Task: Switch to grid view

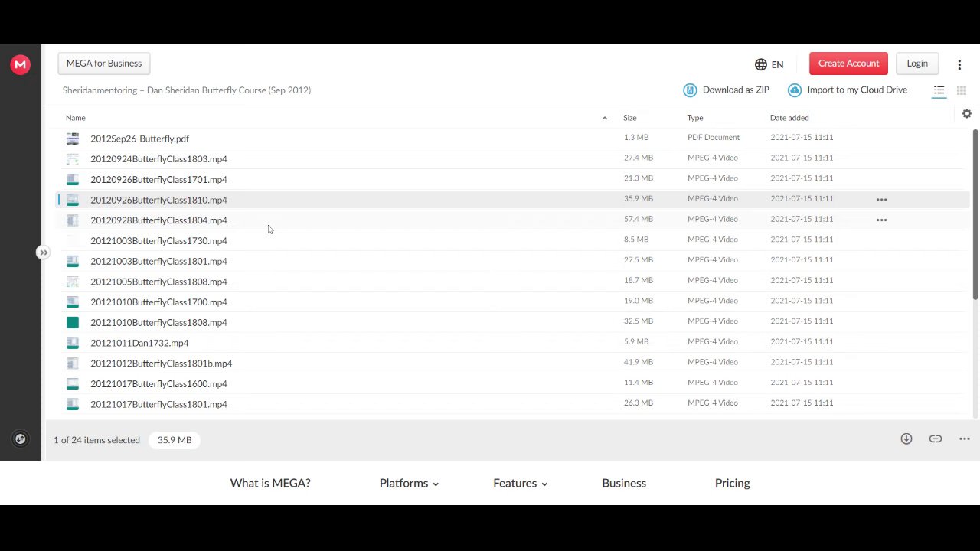Action: [x=962, y=90]
